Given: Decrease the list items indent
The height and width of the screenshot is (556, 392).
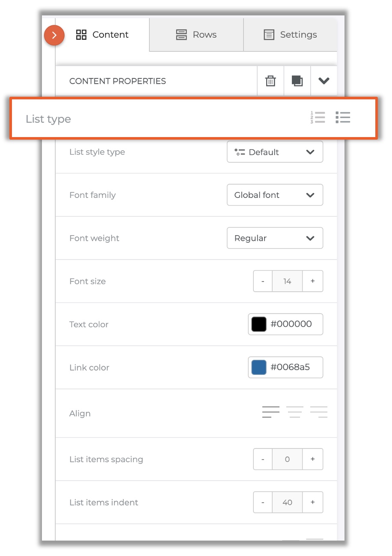Looking at the screenshot, I should [263, 502].
